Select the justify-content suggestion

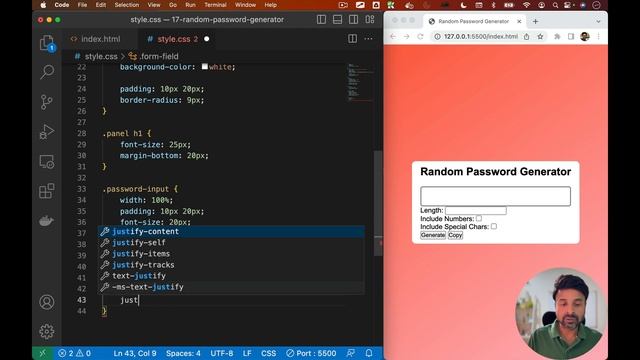231,231
